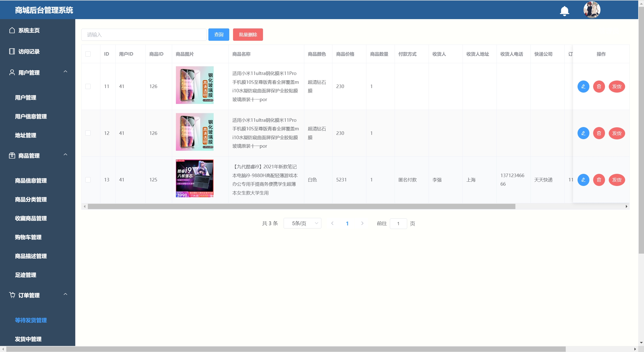Open the user avatar in header
The width and height of the screenshot is (644, 352).
[x=592, y=10]
